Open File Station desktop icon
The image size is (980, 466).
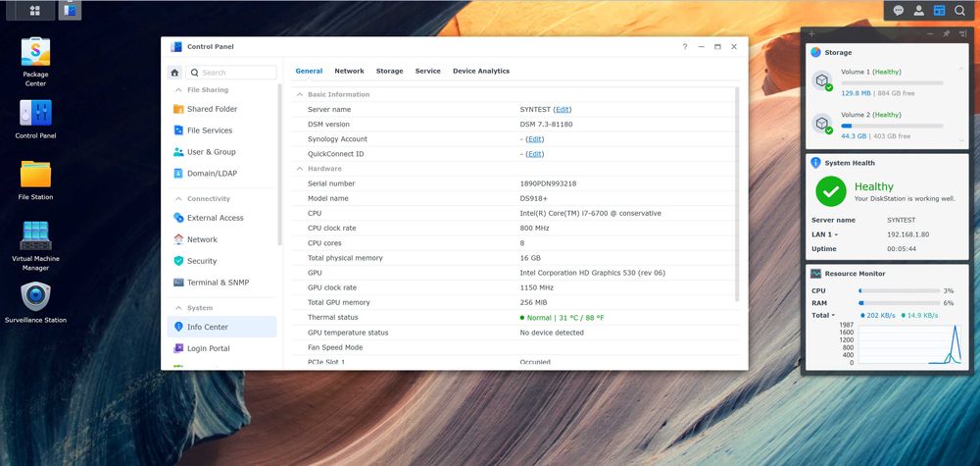(x=35, y=181)
